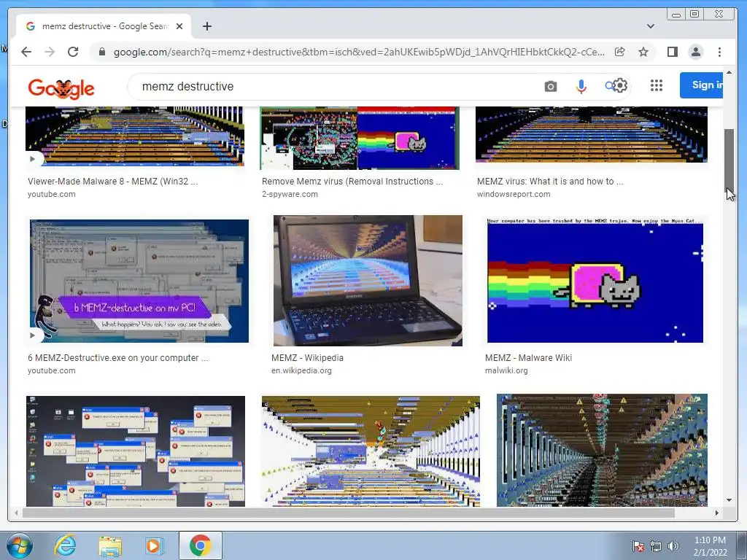This screenshot has height=560, width=747.
Task: Select the memz destructive browser tab
Action: click(104, 26)
